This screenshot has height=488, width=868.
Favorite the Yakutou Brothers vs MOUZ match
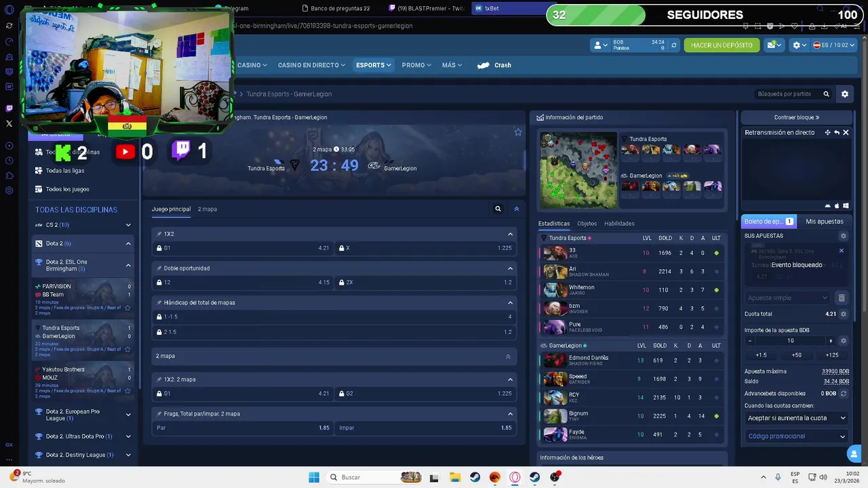pos(127,391)
